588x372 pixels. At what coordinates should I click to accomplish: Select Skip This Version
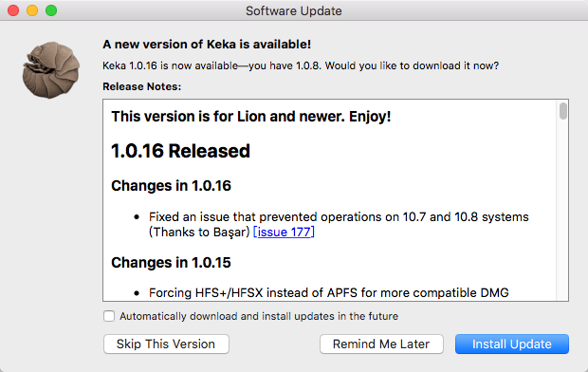coord(166,344)
